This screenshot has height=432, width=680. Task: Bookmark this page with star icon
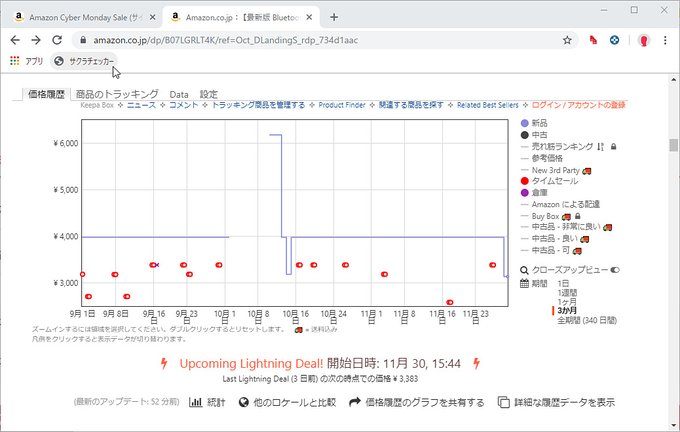click(x=567, y=40)
